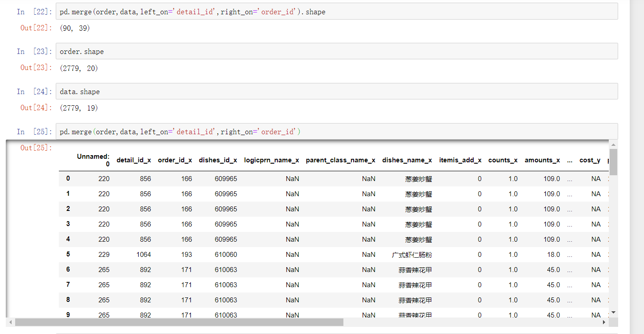Click the cost_y column header
Image resolution: width=644 pixels, height=334 pixels.
click(x=590, y=160)
